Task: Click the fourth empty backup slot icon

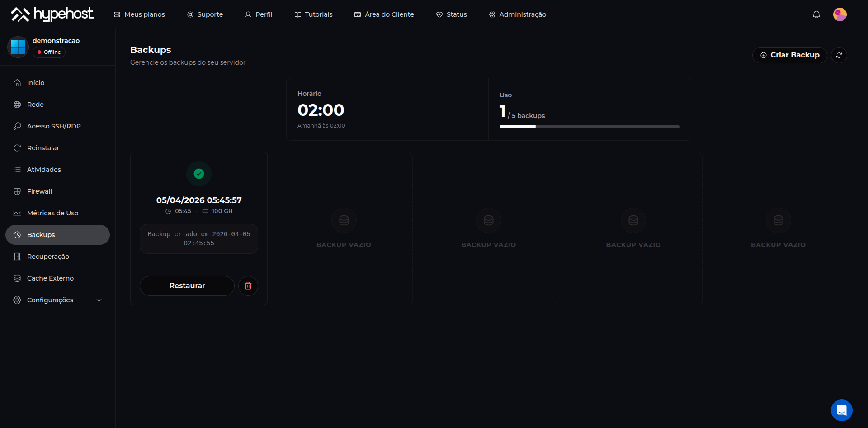Action: coord(778,220)
